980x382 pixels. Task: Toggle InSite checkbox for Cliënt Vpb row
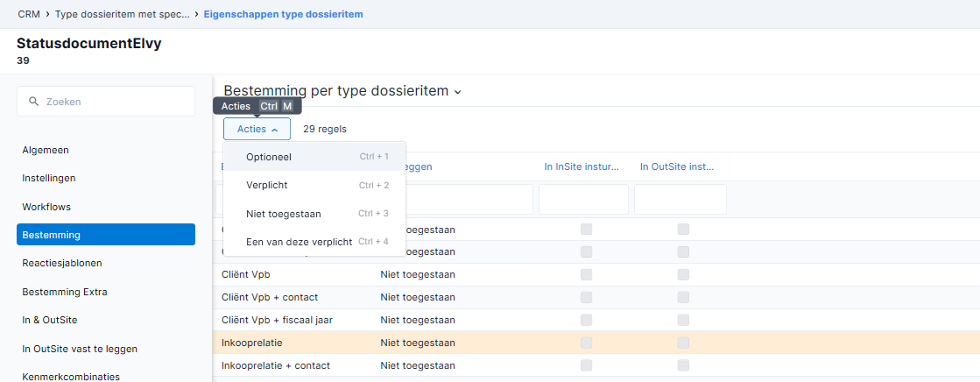click(x=586, y=274)
